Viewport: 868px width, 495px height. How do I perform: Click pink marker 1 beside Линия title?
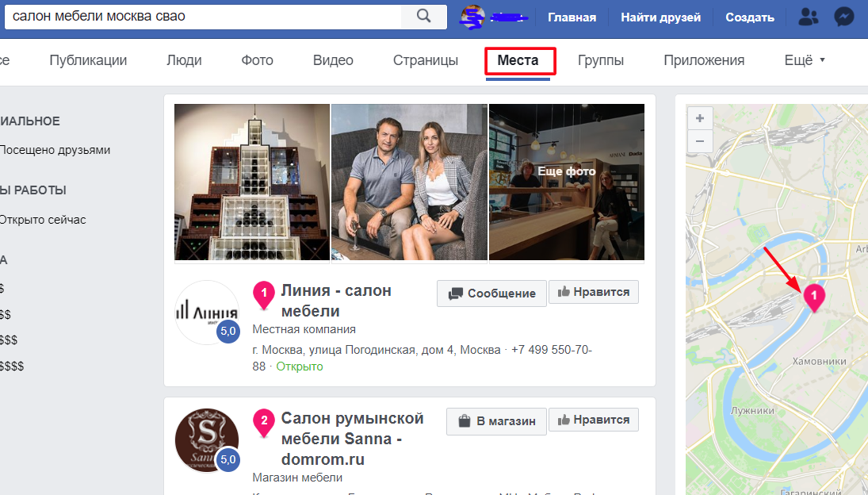(264, 294)
